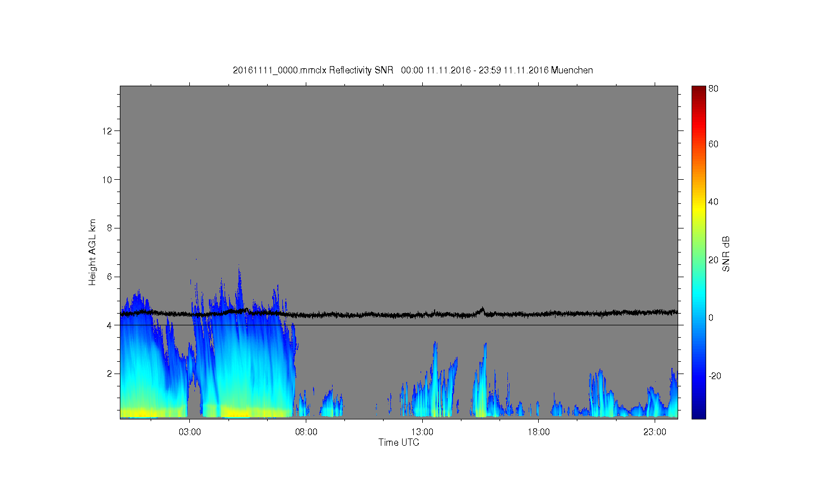
Task: Click the SNR color scale bar
Action: 698,252
